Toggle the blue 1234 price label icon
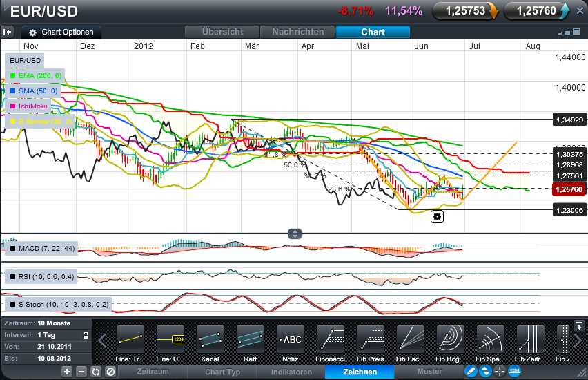Viewport: 588px width, 380px height. pyautogui.click(x=514, y=372)
